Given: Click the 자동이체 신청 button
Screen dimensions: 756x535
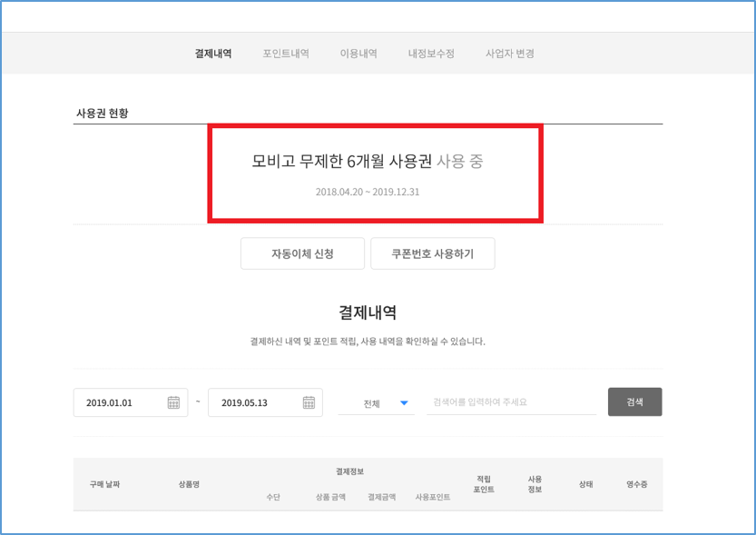Looking at the screenshot, I should tap(303, 253).
